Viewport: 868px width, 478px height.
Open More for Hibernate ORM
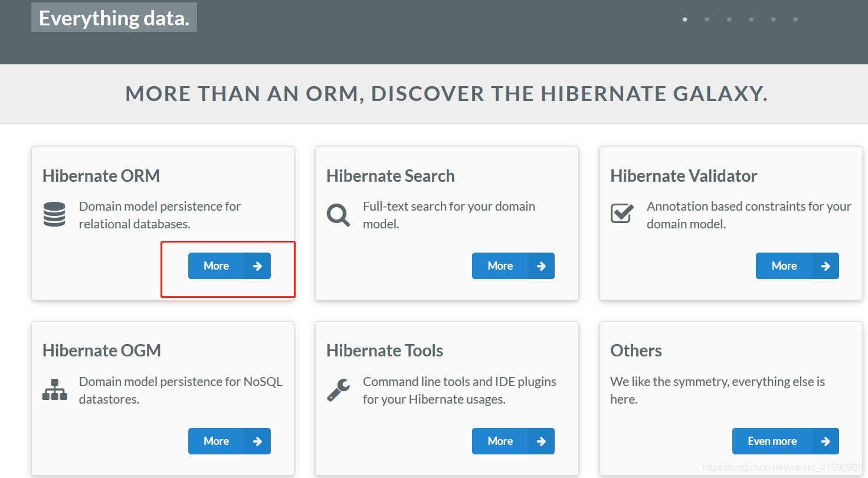230,266
